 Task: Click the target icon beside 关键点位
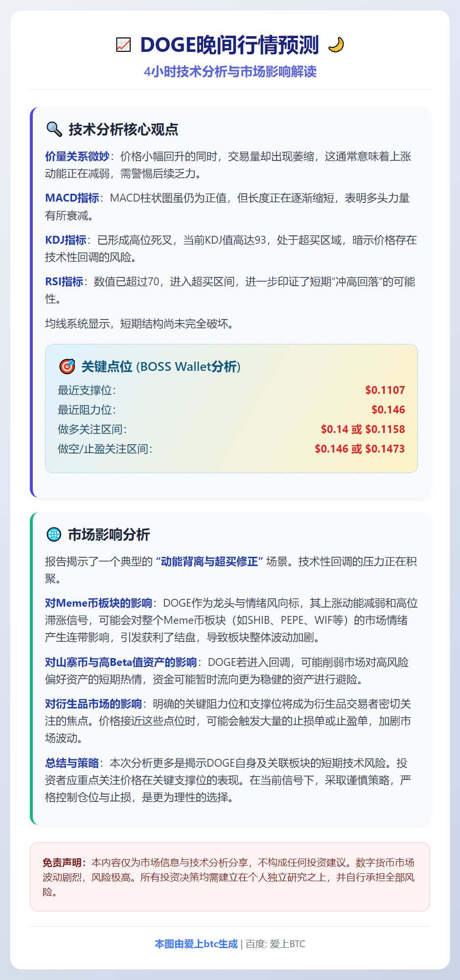click(x=67, y=366)
